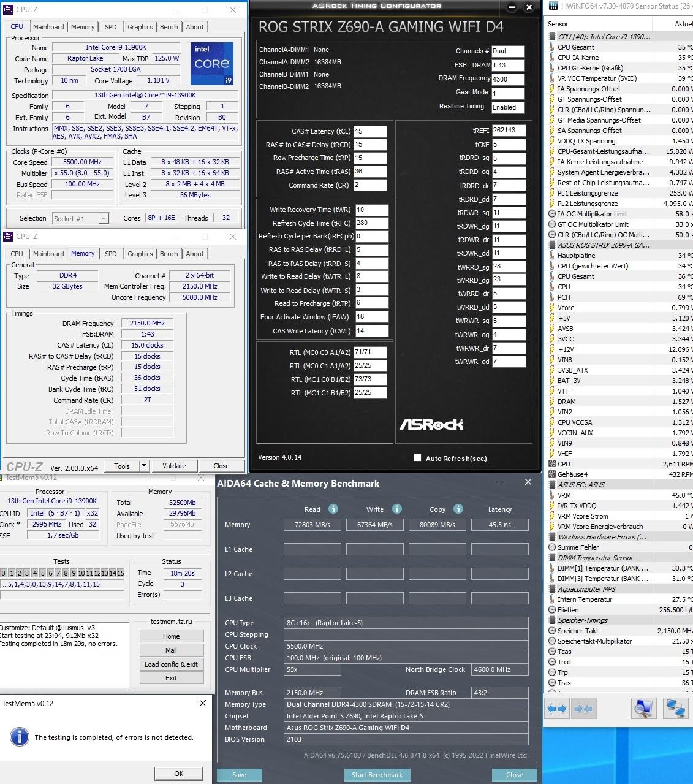This screenshot has width=693, height=784.
Task: Click Exit button in TestMem5
Action: pyautogui.click(x=171, y=678)
